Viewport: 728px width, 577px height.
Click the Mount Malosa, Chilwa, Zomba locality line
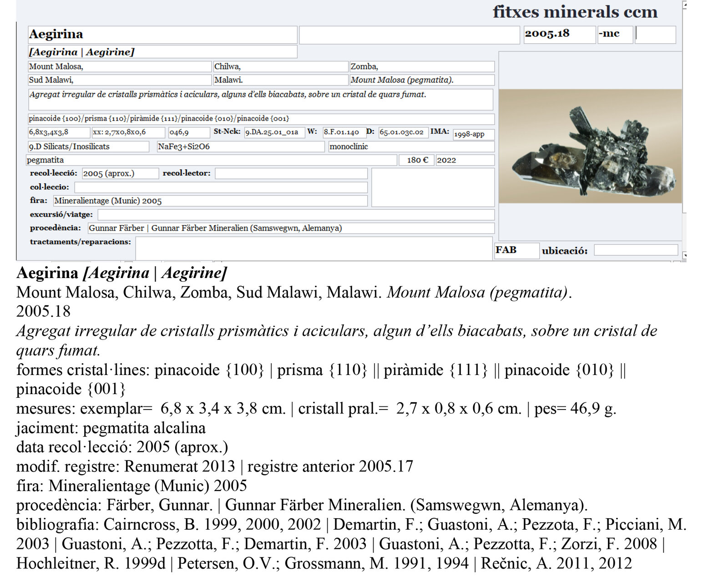pyautogui.click(x=294, y=292)
